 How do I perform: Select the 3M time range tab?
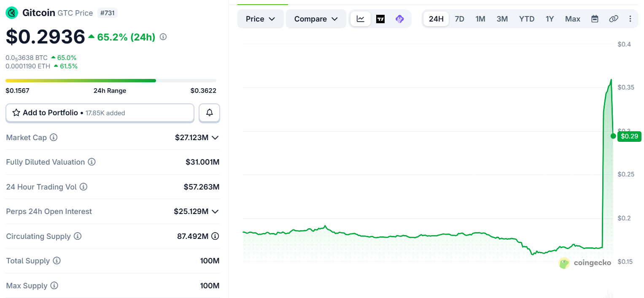tap(502, 19)
